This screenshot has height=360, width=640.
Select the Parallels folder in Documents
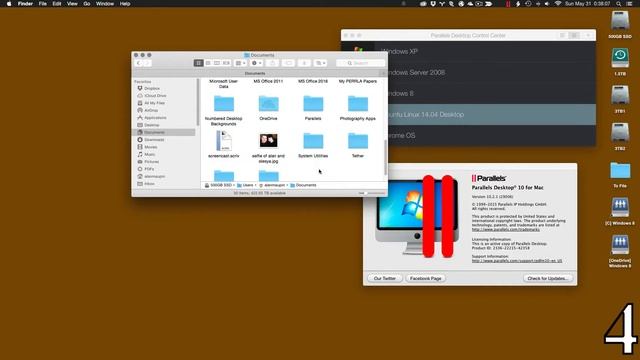[x=313, y=104]
